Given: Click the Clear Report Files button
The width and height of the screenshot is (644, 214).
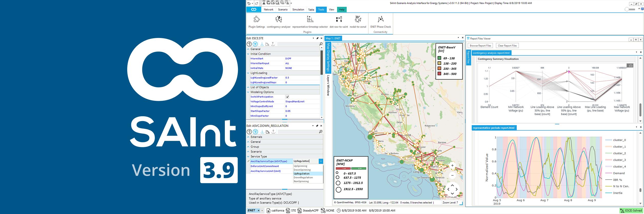Looking at the screenshot, I should tap(507, 46).
